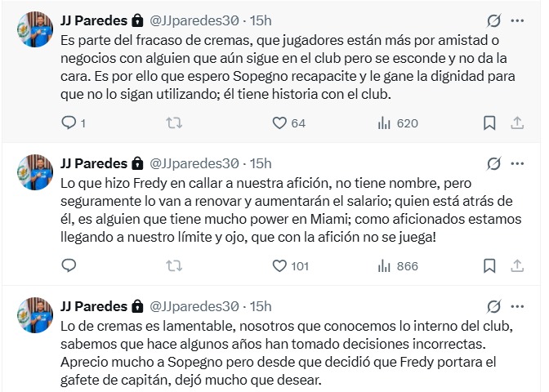The width and height of the screenshot is (549, 392).
Task: Bookmark the first tweet about cremas
Action: click(489, 122)
